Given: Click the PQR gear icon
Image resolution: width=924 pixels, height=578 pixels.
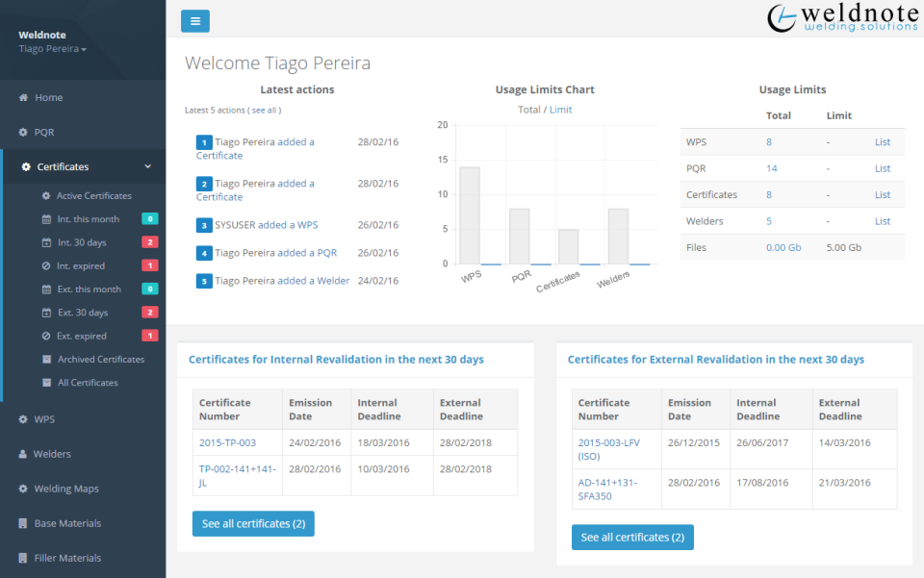Looking at the screenshot, I should click(x=23, y=133).
